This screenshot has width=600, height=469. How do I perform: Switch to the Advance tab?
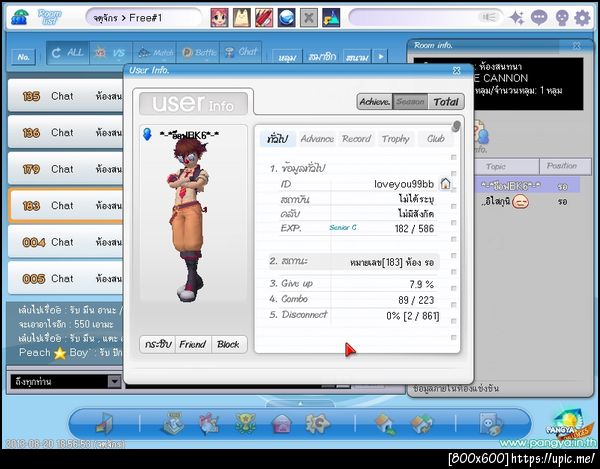point(317,138)
